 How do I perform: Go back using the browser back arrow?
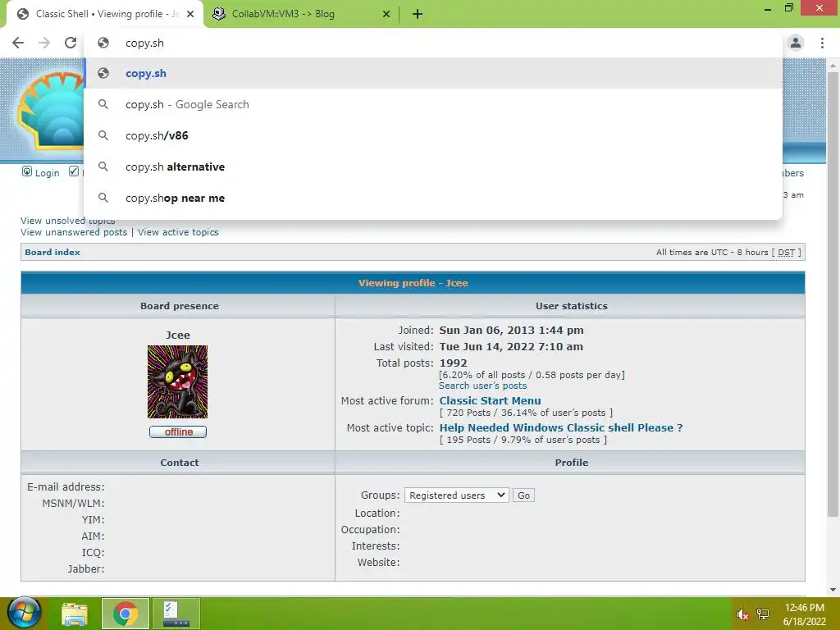pos(18,43)
